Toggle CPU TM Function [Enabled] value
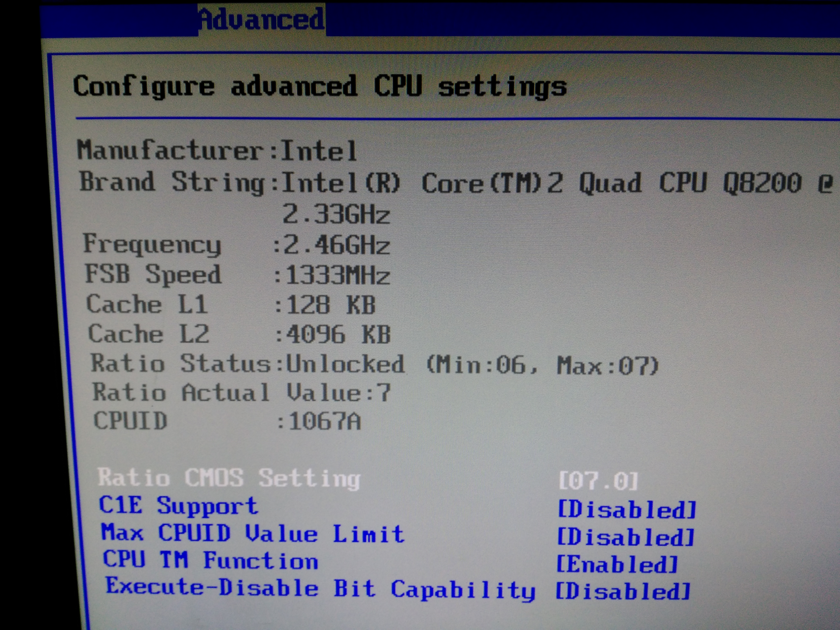 coord(617,564)
